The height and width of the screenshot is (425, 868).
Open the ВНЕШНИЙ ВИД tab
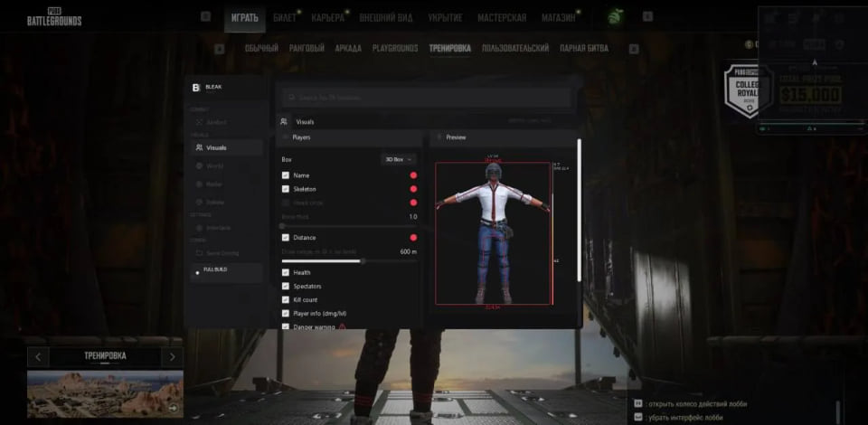[x=386, y=18]
